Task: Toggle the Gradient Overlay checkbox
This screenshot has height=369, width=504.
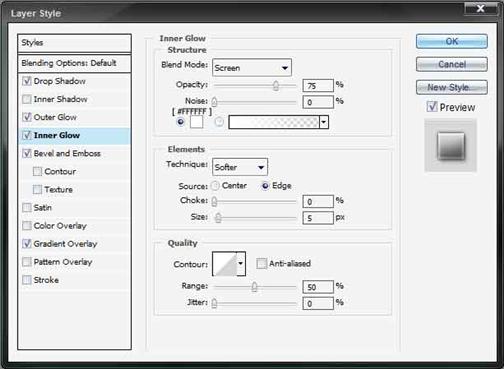Action: pos(27,244)
